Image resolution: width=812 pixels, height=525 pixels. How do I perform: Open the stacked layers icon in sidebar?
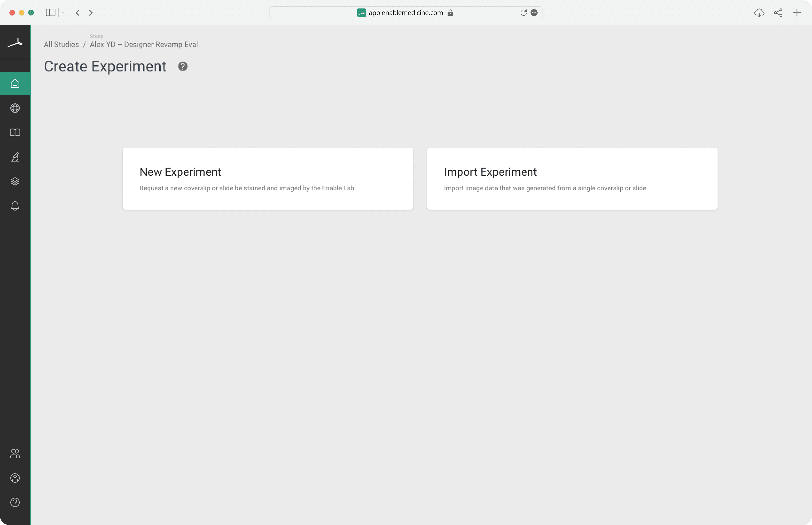tap(15, 181)
